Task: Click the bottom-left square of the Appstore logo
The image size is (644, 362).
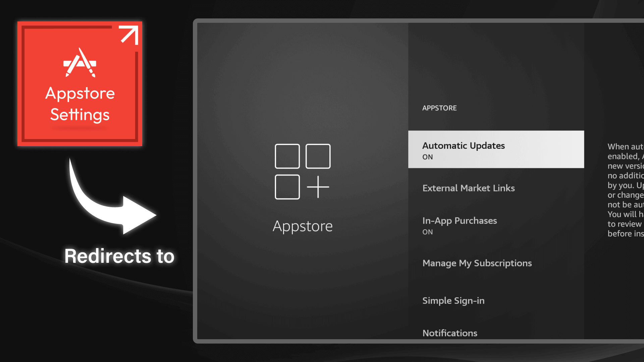Action: (x=287, y=186)
